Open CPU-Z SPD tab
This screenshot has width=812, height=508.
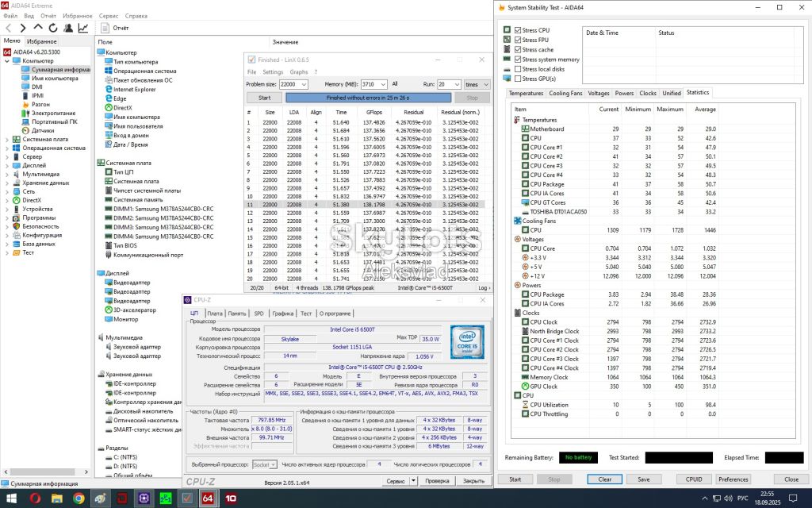(x=259, y=314)
